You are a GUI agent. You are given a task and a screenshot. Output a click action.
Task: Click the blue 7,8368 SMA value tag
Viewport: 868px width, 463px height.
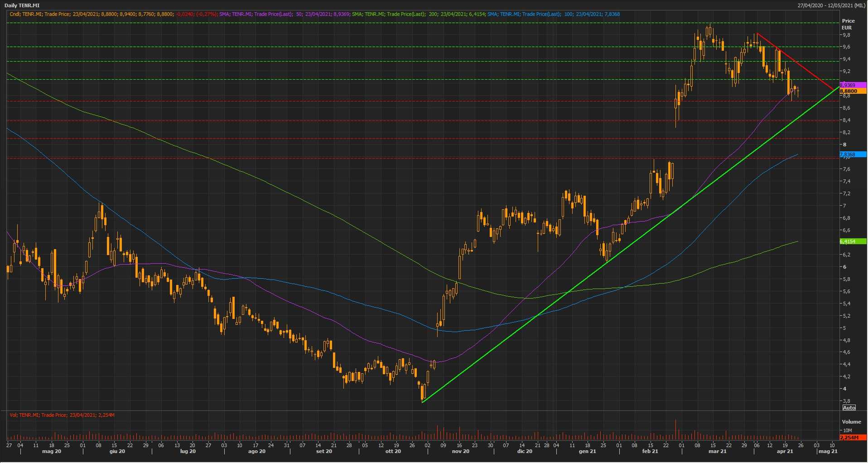[852, 154]
